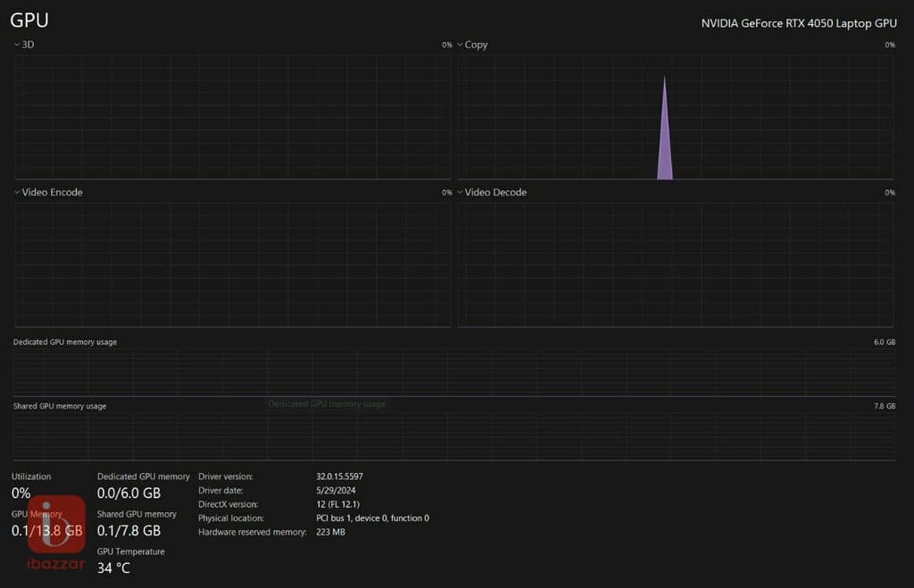The image size is (914, 588).
Task: Click the 6.0 GB graph maximum label
Action: 885,342
